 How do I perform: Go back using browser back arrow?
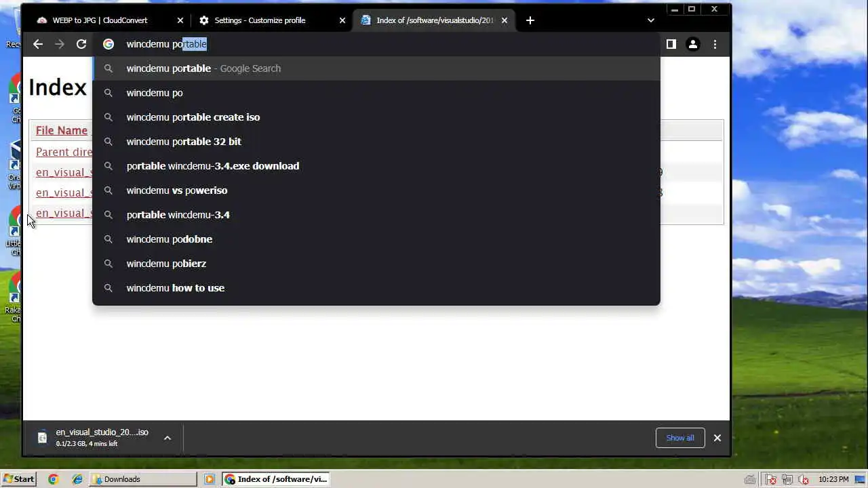pyautogui.click(x=38, y=44)
